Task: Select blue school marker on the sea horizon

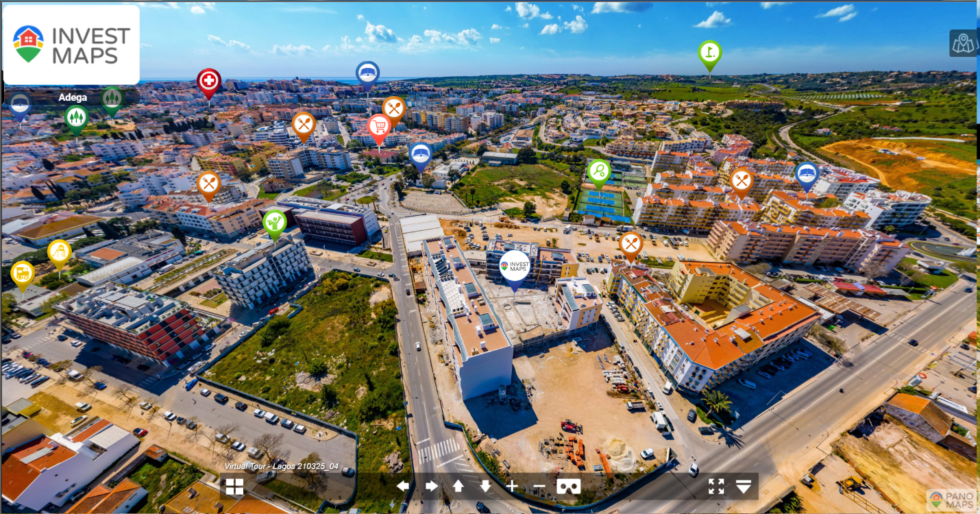Action: (x=367, y=74)
